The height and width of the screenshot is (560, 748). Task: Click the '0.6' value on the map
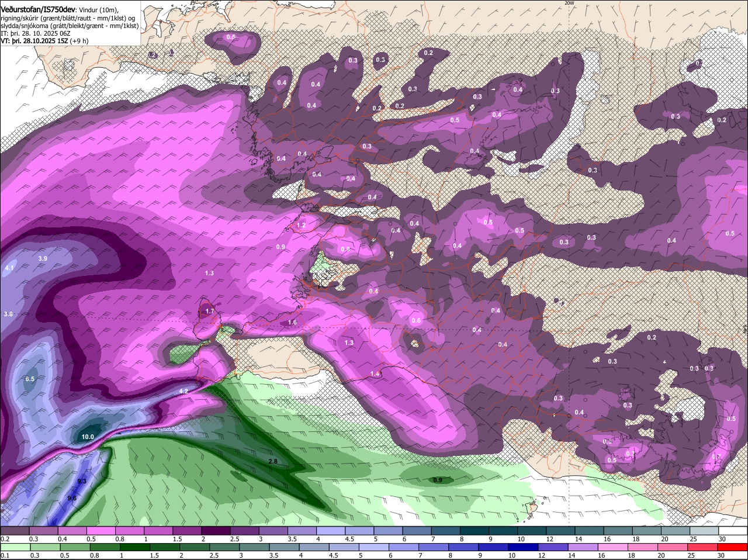416,320
